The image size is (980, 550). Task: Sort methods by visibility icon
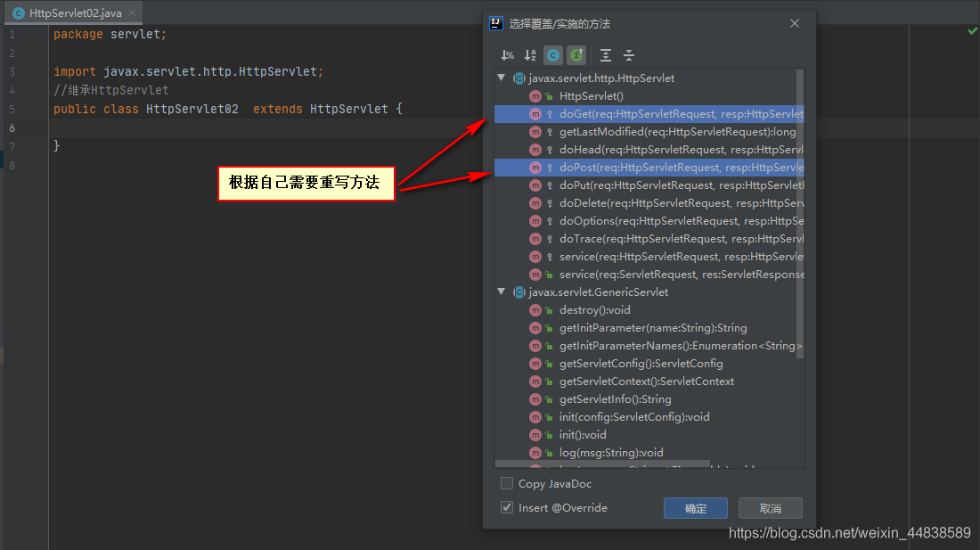click(x=508, y=55)
